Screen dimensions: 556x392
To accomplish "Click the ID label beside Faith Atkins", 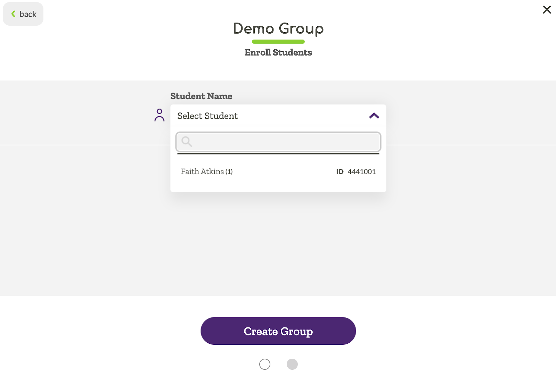I will (x=339, y=171).
